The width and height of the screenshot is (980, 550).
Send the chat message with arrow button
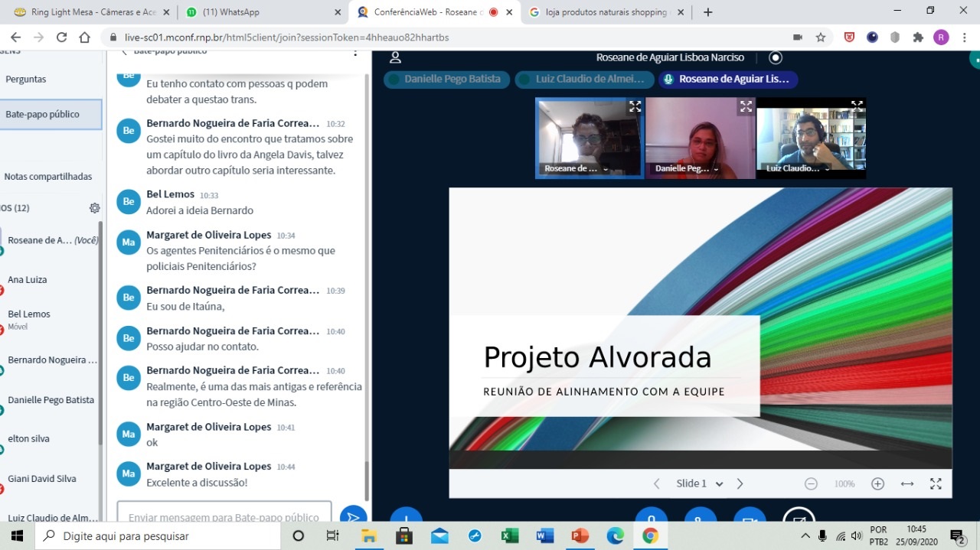(353, 516)
